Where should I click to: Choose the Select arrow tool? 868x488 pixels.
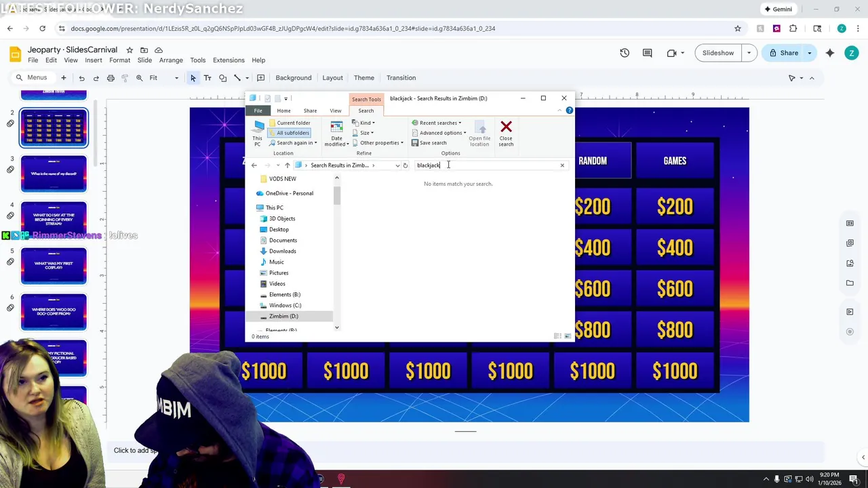[193, 78]
